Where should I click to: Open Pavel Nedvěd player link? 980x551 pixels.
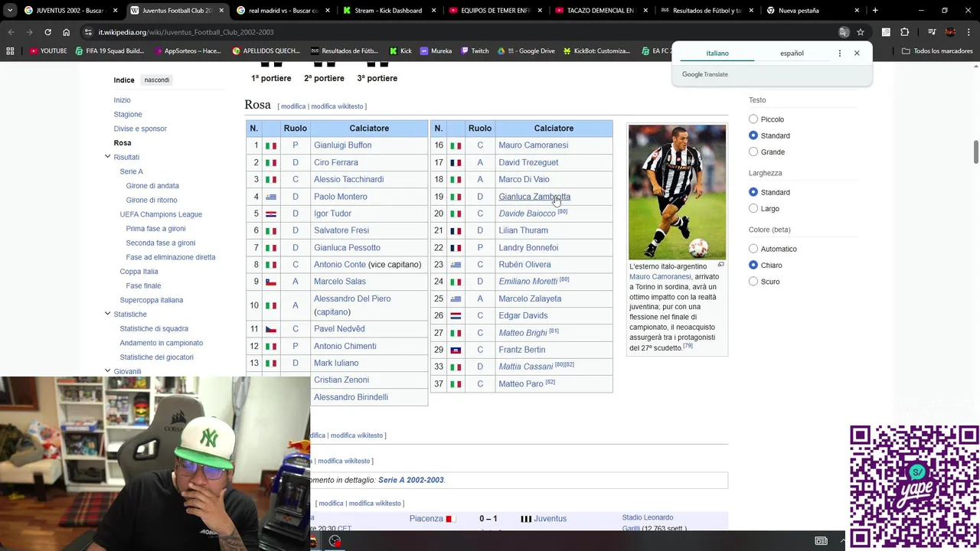[x=339, y=329]
